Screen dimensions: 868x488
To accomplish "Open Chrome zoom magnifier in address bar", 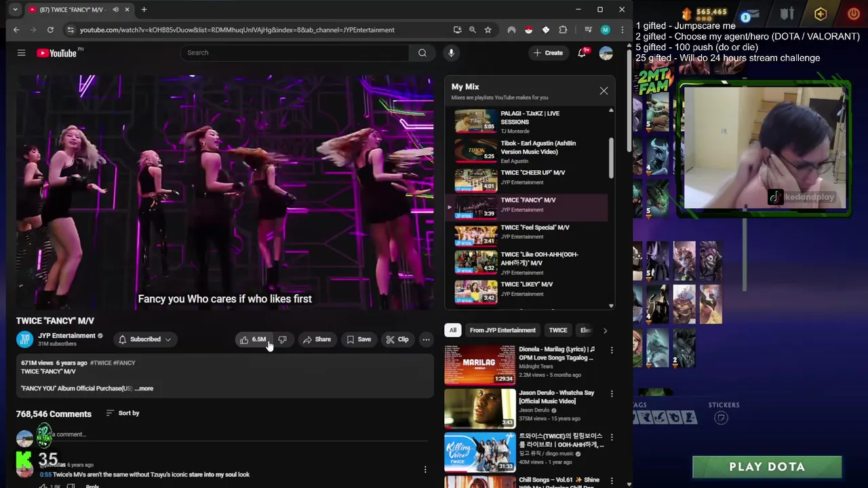I will pyautogui.click(x=473, y=30).
